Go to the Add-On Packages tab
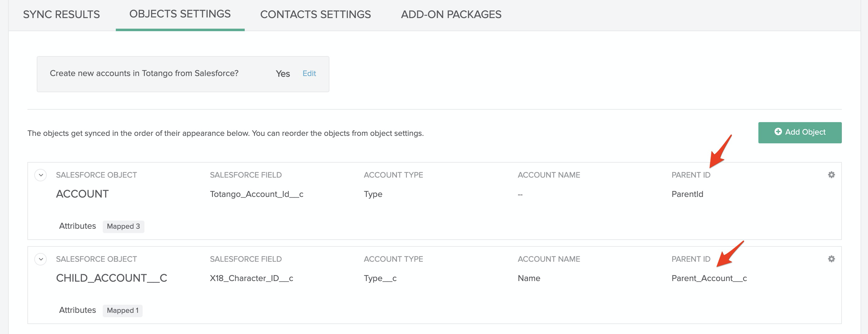The image size is (868, 334). pyautogui.click(x=451, y=15)
